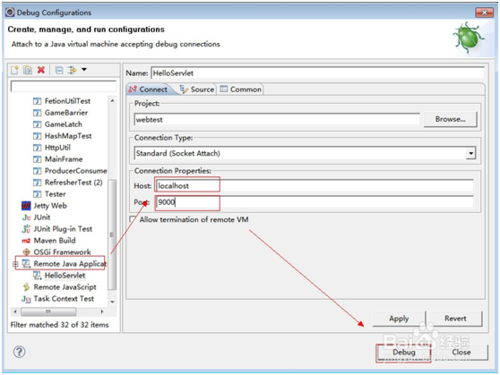Screen dimensions: 500x375
Task: Click the tree vertical scrollbar up arrow
Action: (x=113, y=101)
